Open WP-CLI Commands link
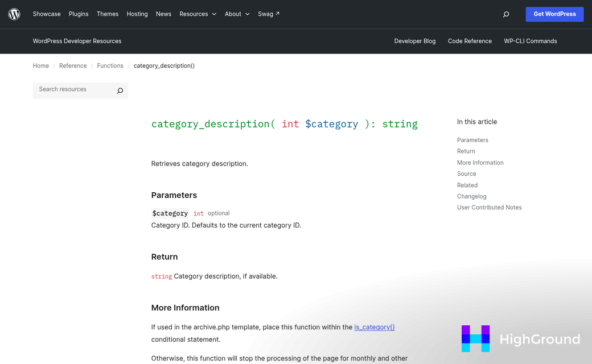This screenshot has height=364, width=592. [531, 41]
